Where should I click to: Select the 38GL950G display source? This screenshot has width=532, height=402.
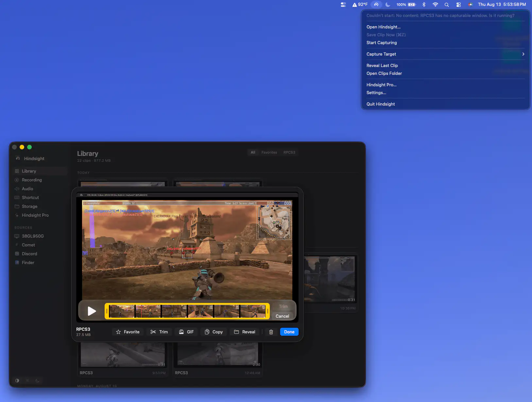pyautogui.click(x=40, y=236)
